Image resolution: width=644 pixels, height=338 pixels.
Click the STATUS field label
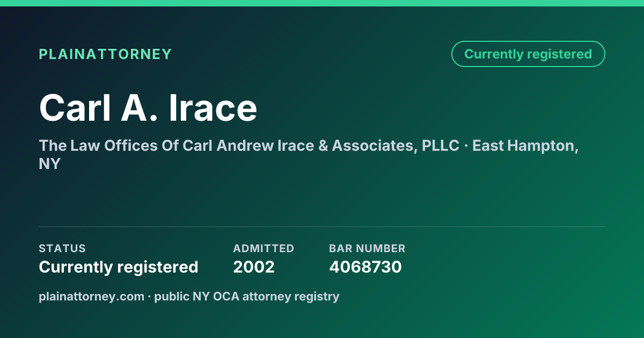62,248
